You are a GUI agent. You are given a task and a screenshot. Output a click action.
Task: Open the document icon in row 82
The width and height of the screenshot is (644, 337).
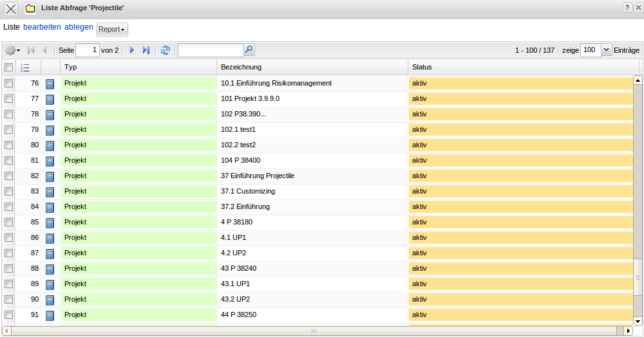point(50,176)
